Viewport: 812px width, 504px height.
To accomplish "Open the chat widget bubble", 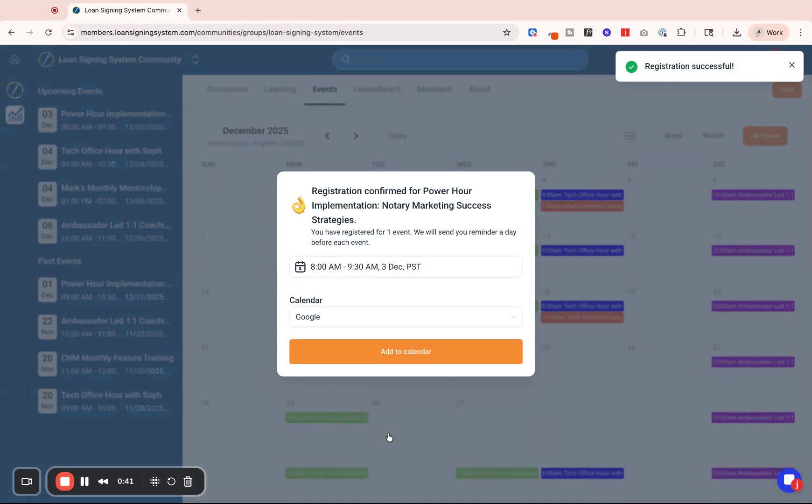I will pyautogui.click(x=789, y=480).
